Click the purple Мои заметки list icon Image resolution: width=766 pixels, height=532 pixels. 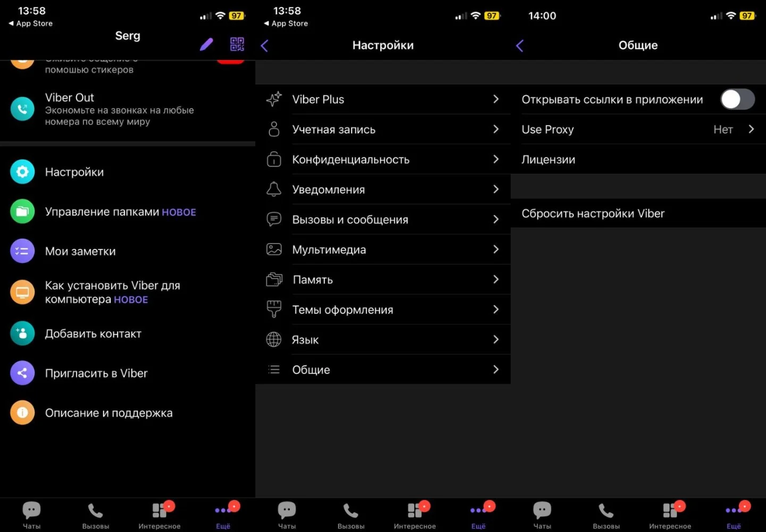[22, 251]
